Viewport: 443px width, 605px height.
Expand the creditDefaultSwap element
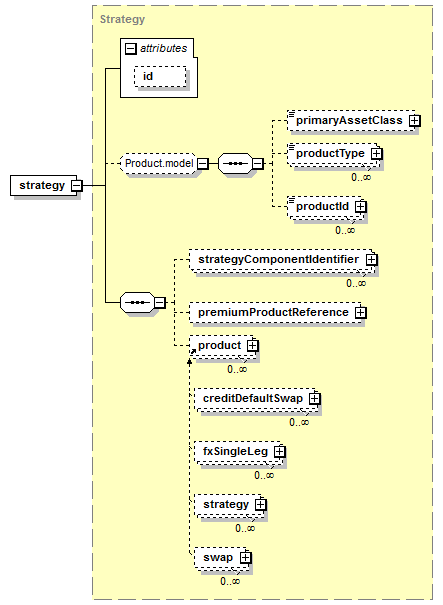point(314,398)
